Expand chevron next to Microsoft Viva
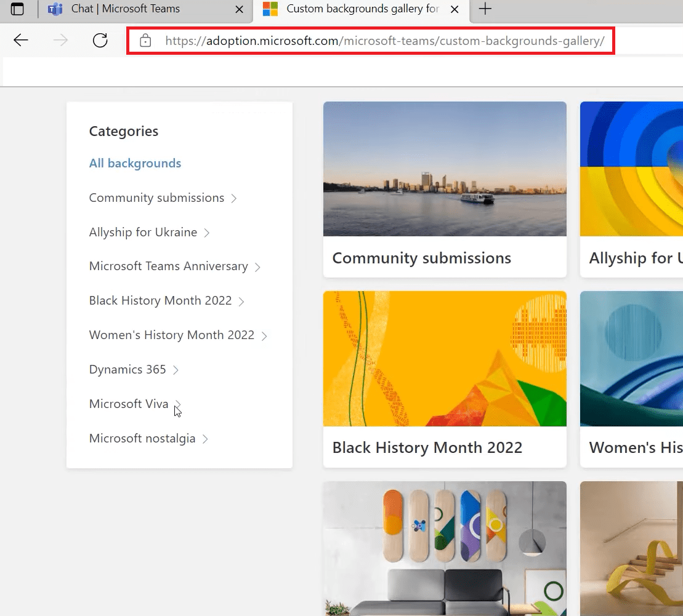The width and height of the screenshot is (683, 616). (x=178, y=404)
